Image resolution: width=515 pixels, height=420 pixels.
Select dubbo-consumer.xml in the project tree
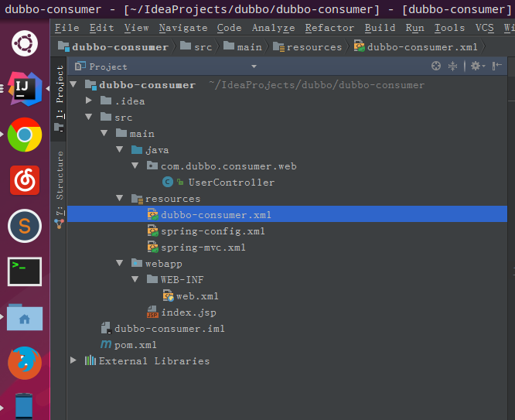pos(287,214)
